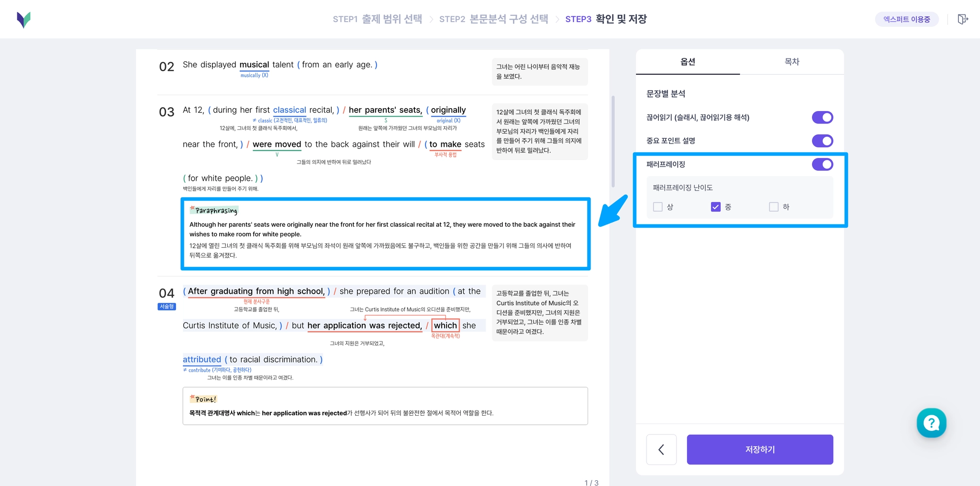Switch to the 옵션 tab
The image size is (980, 486).
pos(688,62)
